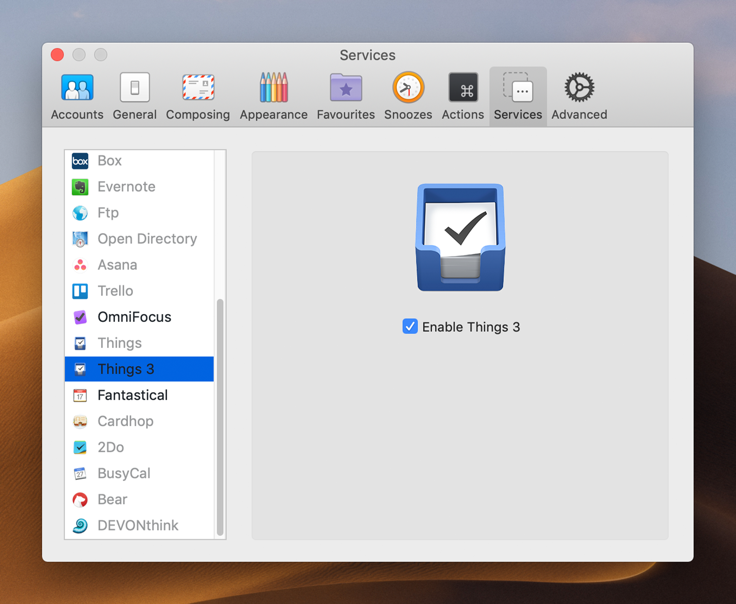The width and height of the screenshot is (736, 604).
Task: Open the Composing envelope icon
Action: [198, 87]
